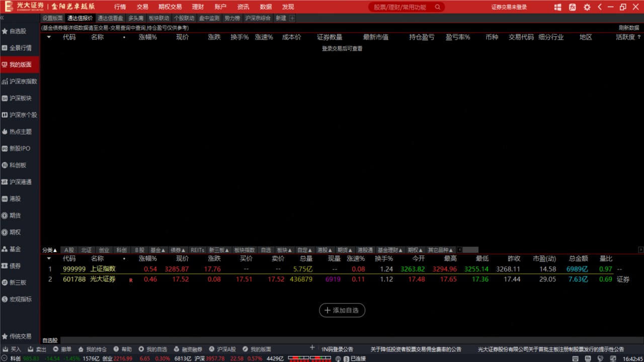644x362 pixels.
Task: Open the 期权交易 top menu
Action: [x=170, y=7]
